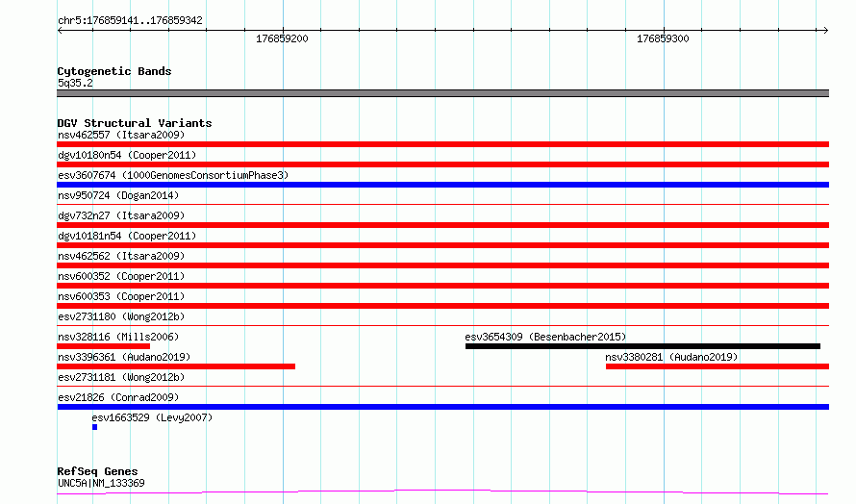Click the red dgv10181n54 variant bar

[x=442, y=245]
